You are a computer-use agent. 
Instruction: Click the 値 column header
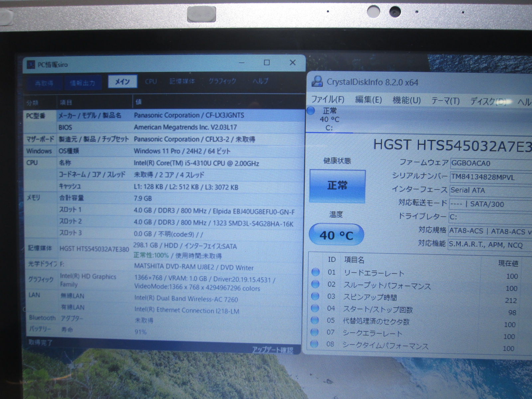point(139,102)
